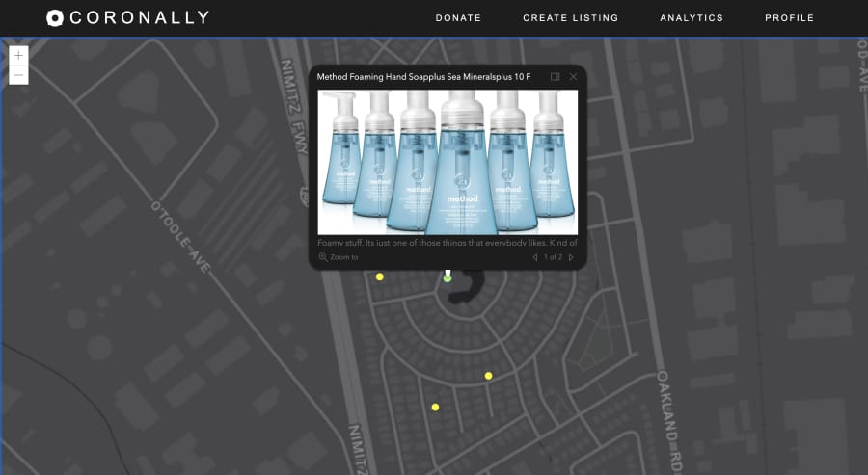
Task: Click the Zoom to link in popup
Action: coord(339,257)
